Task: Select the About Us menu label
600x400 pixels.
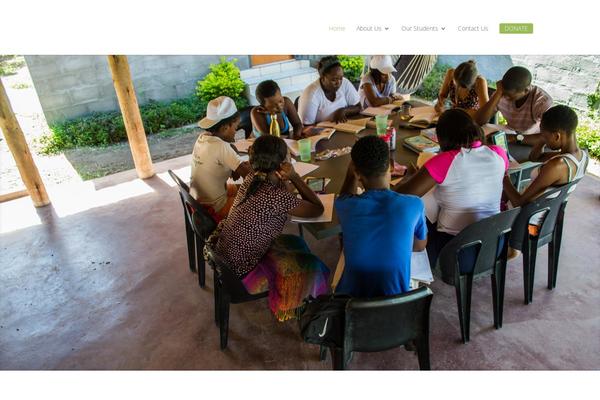Action: point(368,28)
